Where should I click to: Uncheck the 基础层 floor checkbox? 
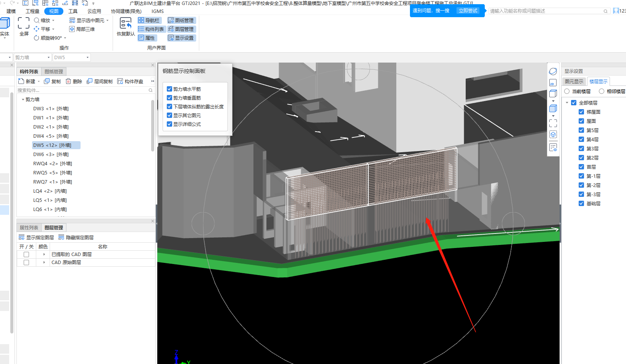tap(581, 203)
